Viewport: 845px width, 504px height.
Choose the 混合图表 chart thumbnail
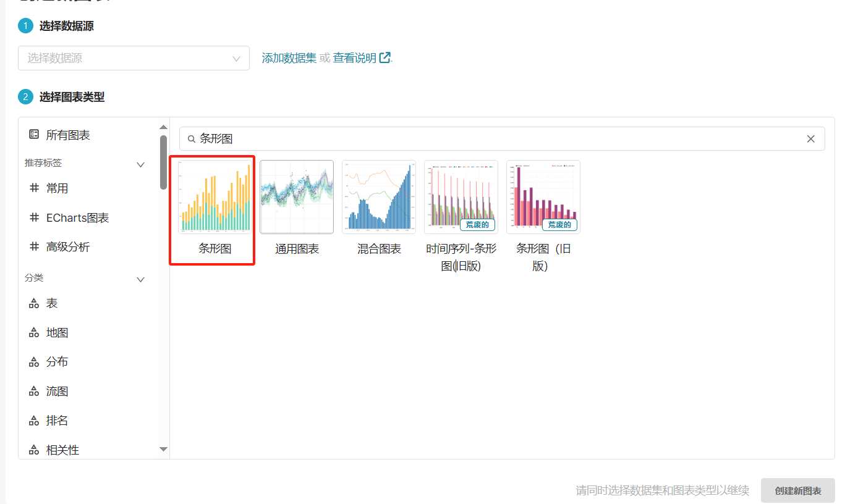pyautogui.click(x=379, y=197)
